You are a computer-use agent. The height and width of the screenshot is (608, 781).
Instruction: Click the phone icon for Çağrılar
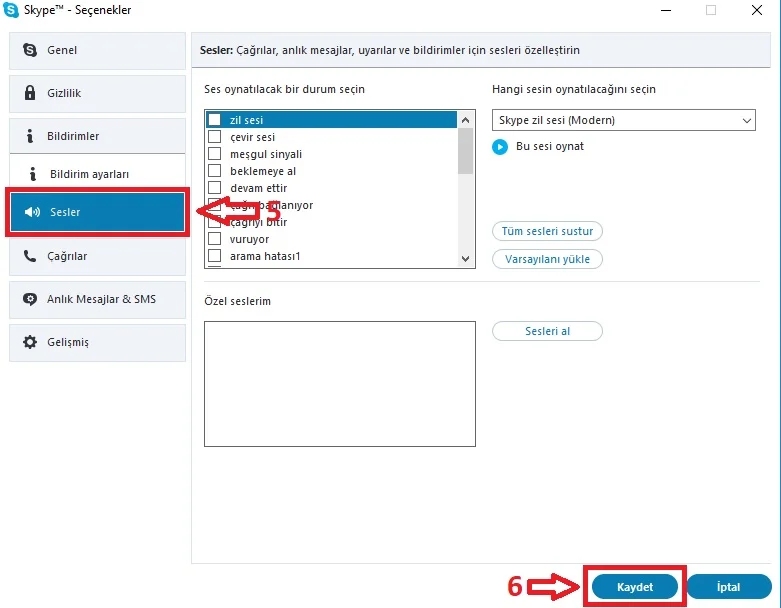(x=29, y=256)
